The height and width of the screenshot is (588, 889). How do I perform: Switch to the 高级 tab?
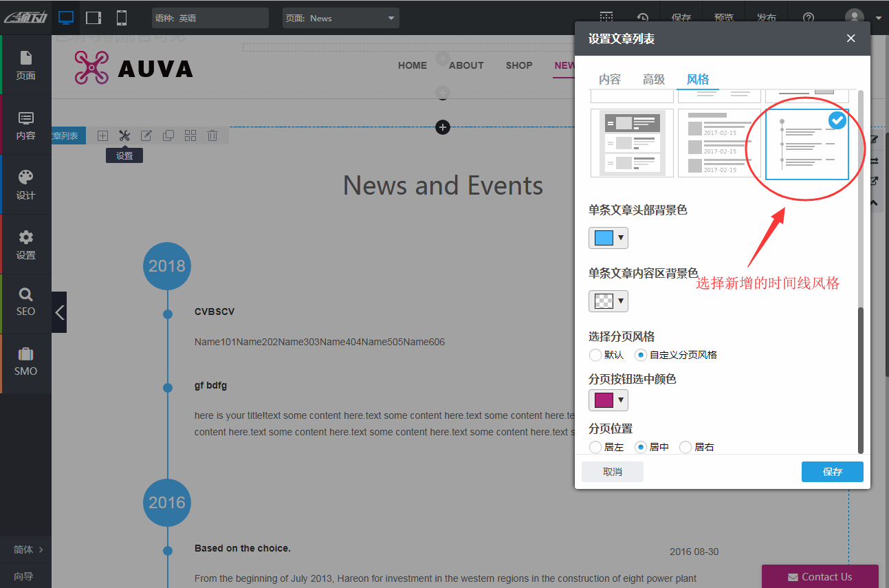[653, 79]
